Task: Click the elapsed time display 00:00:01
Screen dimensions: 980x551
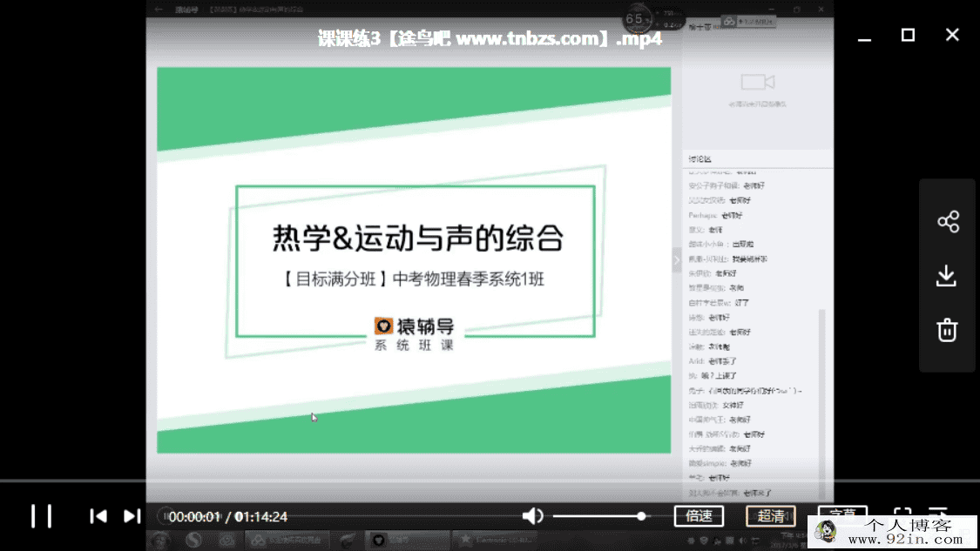Action: point(194,517)
